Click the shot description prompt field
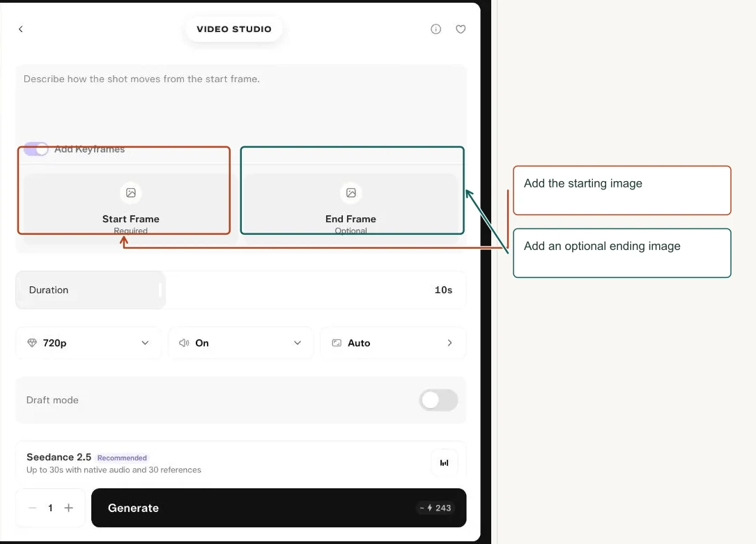Image resolution: width=756 pixels, height=544 pixels. point(240,101)
